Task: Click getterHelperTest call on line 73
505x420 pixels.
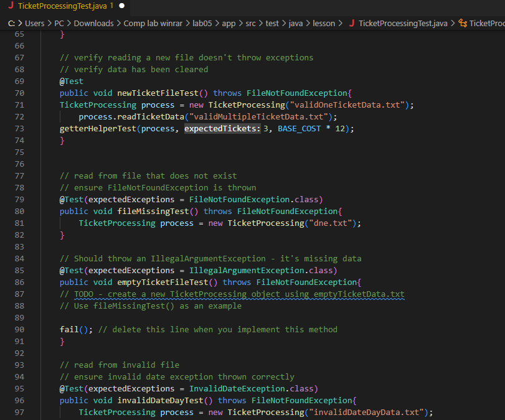Action: pyautogui.click(x=98, y=128)
